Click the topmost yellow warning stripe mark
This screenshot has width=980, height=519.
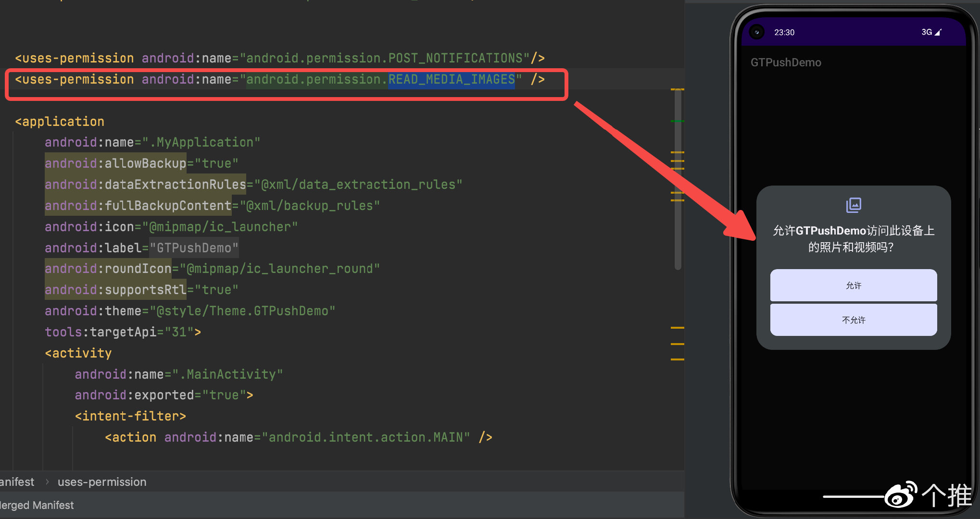tap(677, 90)
